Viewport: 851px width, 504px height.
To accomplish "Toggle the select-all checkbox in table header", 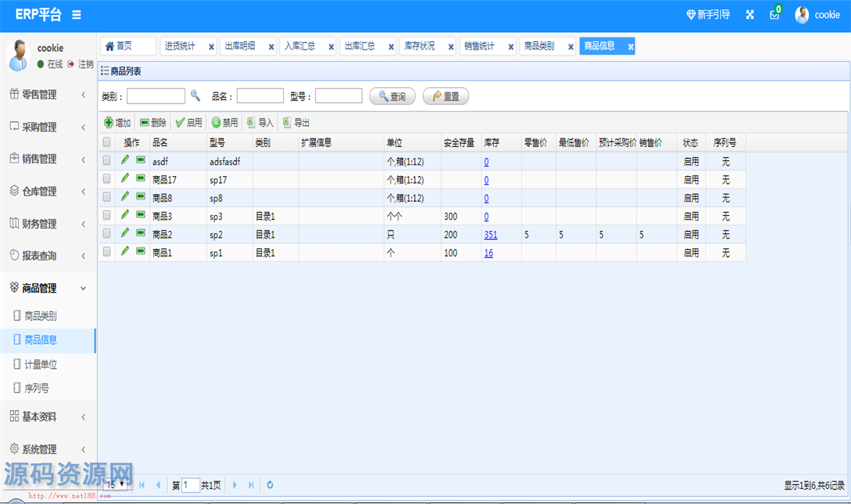I will point(107,142).
